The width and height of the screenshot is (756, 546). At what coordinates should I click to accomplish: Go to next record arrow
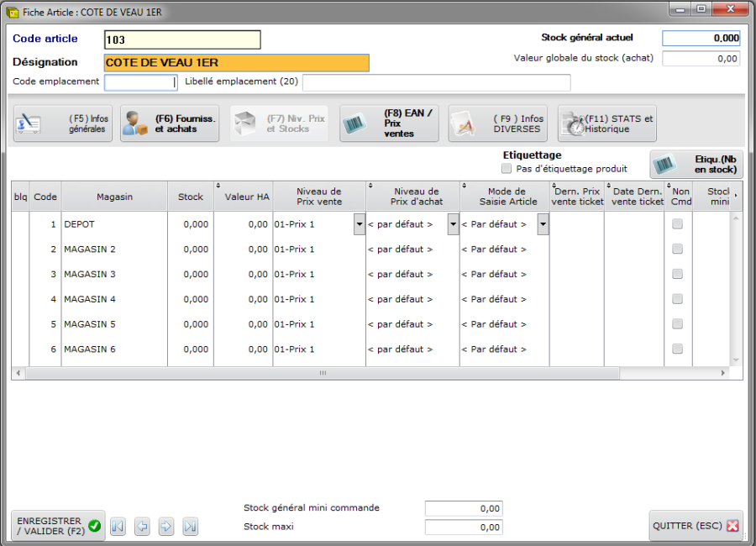pos(166,527)
